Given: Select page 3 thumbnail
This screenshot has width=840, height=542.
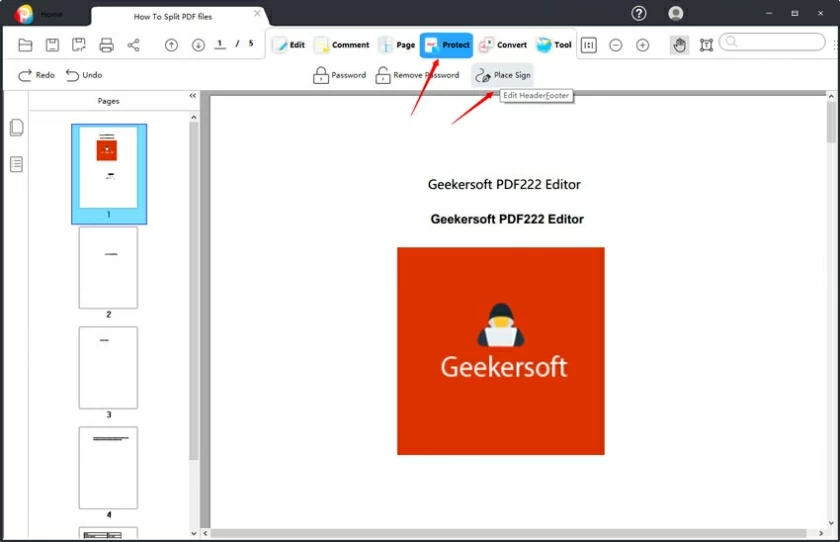Looking at the screenshot, I should click(108, 367).
